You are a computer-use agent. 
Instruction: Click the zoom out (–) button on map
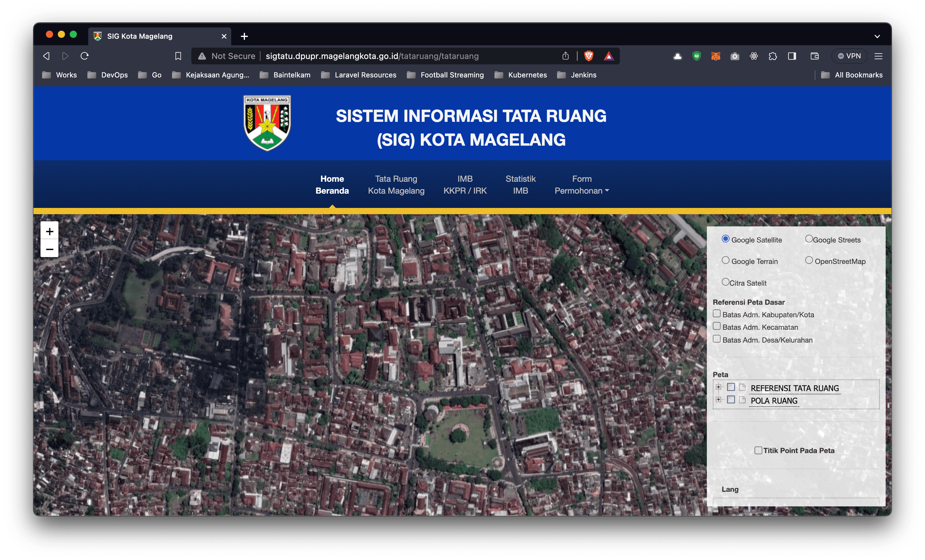coord(49,250)
